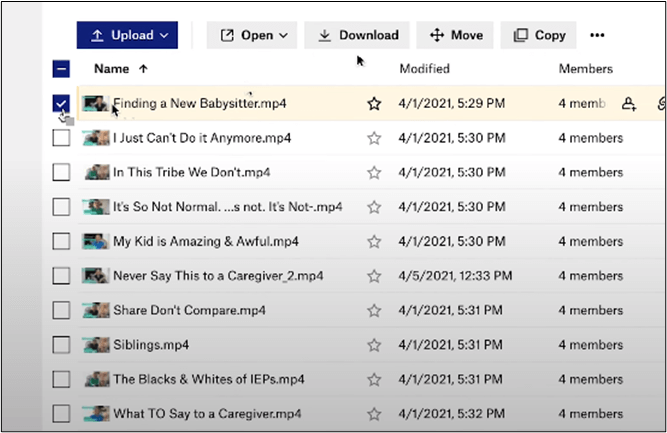
Task: Expand the Upload dropdown button
Action: coord(127,35)
